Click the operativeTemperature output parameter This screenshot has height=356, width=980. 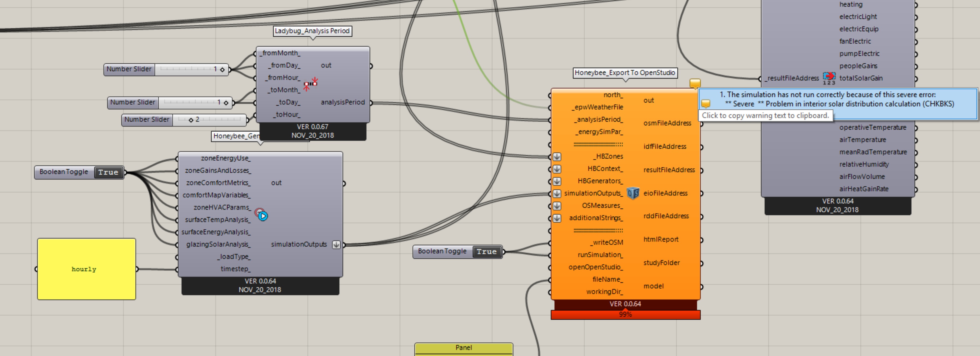pyautogui.click(x=873, y=127)
